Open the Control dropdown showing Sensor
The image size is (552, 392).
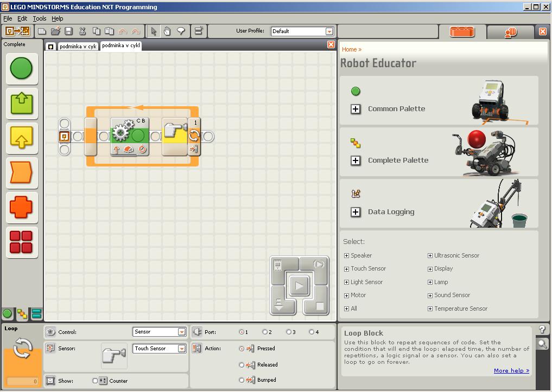160,332
